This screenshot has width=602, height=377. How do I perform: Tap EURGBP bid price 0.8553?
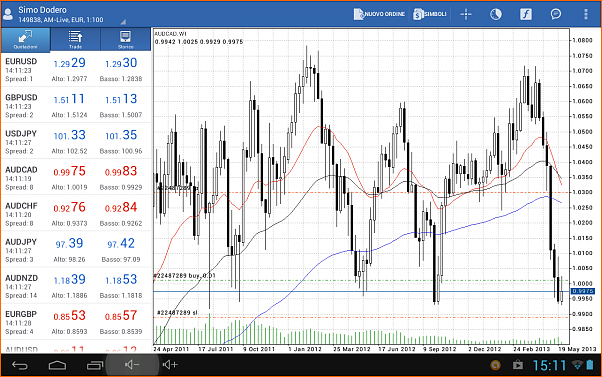tap(69, 316)
